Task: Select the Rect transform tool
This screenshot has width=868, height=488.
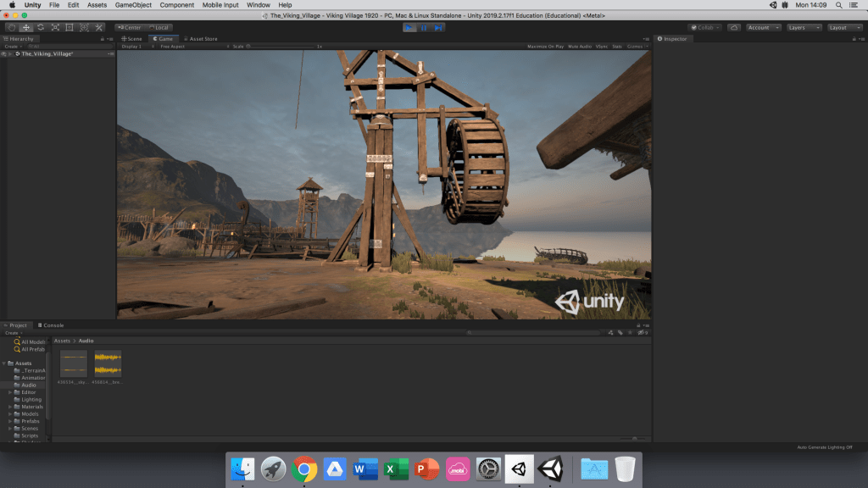Action: click(70, 27)
